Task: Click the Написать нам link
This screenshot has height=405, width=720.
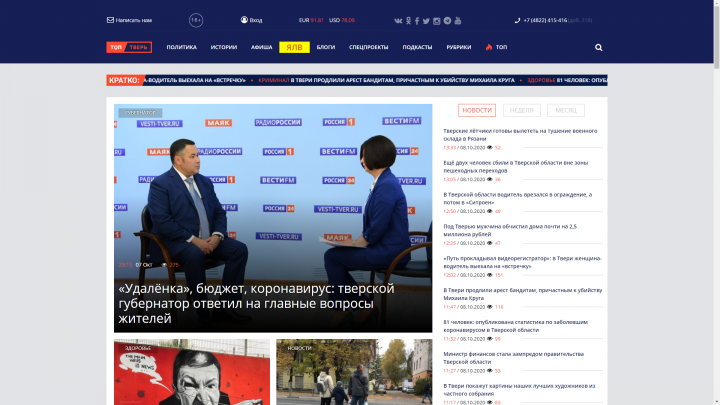Action: [x=134, y=20]
